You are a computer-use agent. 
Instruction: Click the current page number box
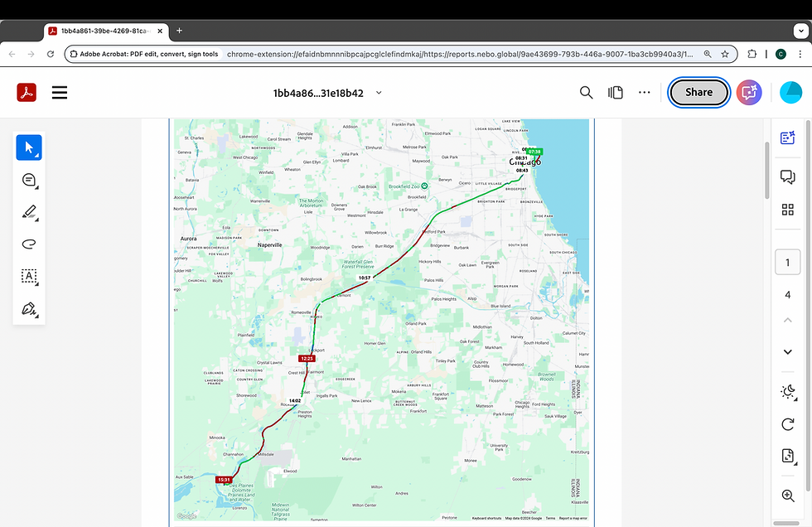[x=788, y=263]
